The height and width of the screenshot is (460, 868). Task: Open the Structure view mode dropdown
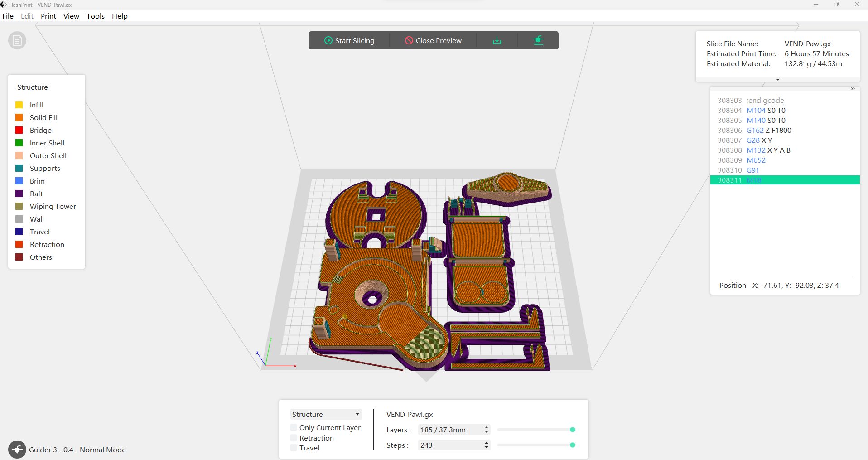point(326,414)
